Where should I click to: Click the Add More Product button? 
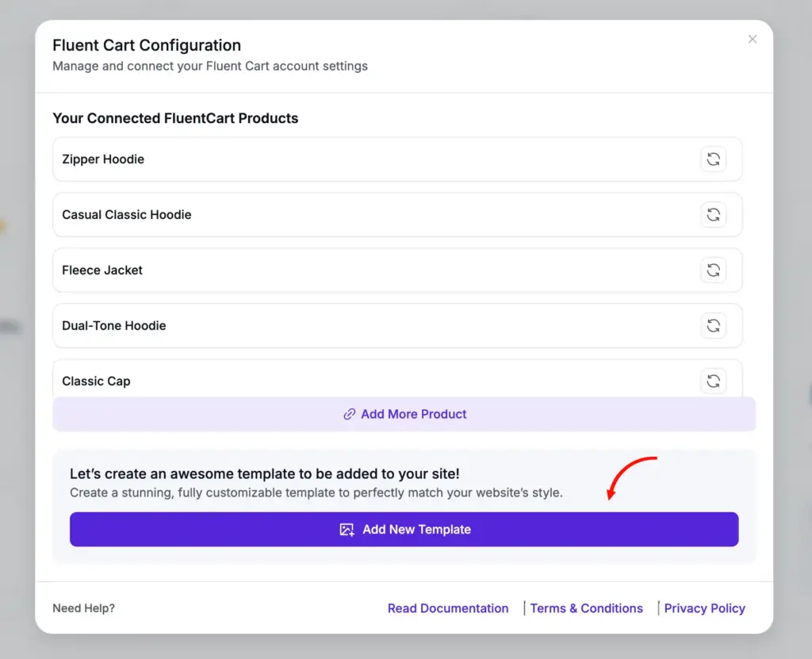tap(404, 414)
